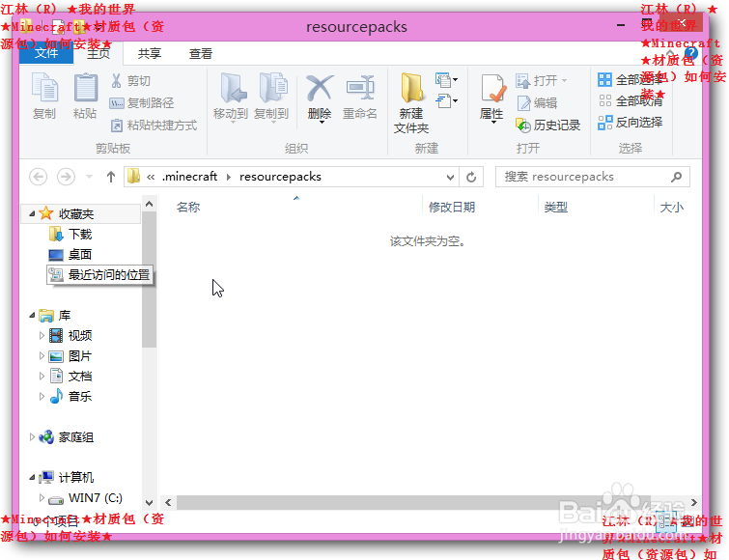
Task: Click .minecraft in the address path
Action: pyautogui.click(x=189, y=177)
